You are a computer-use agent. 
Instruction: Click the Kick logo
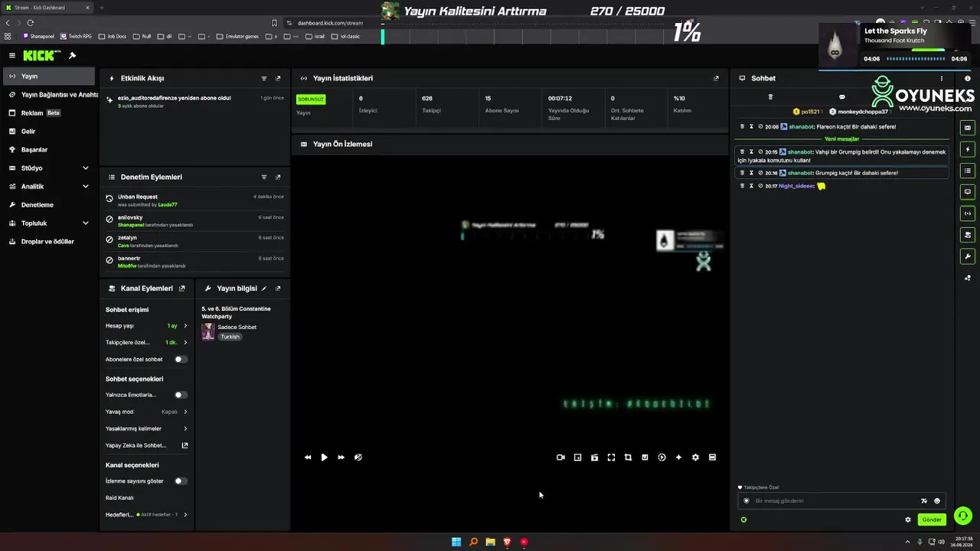click(x=40, y=56)
